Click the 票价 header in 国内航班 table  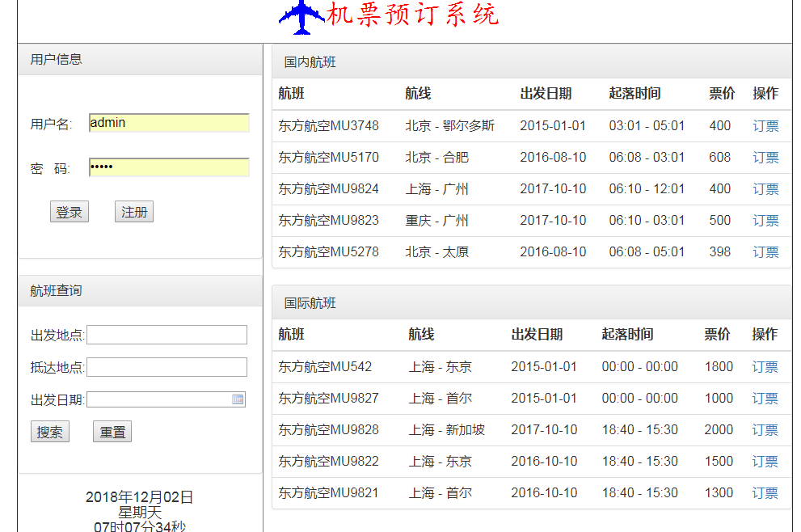[x=722, y=94]
